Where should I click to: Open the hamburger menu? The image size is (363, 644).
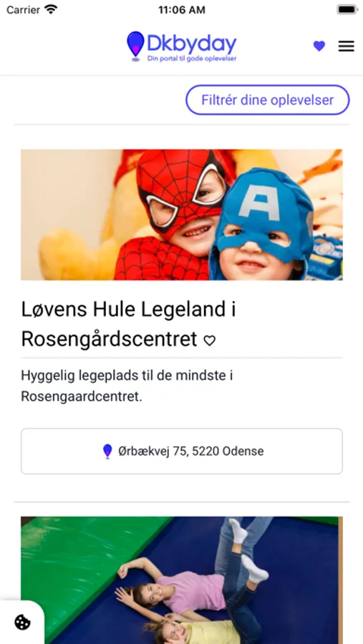[346, 46]
